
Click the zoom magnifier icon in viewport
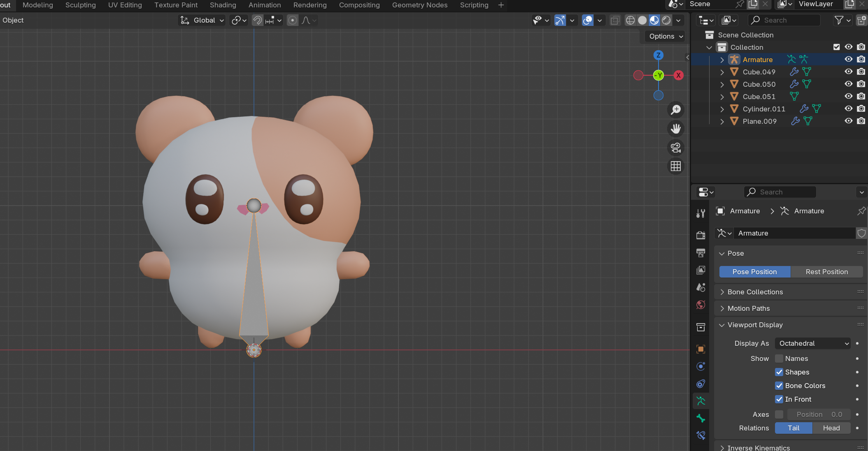pos(676,110)
